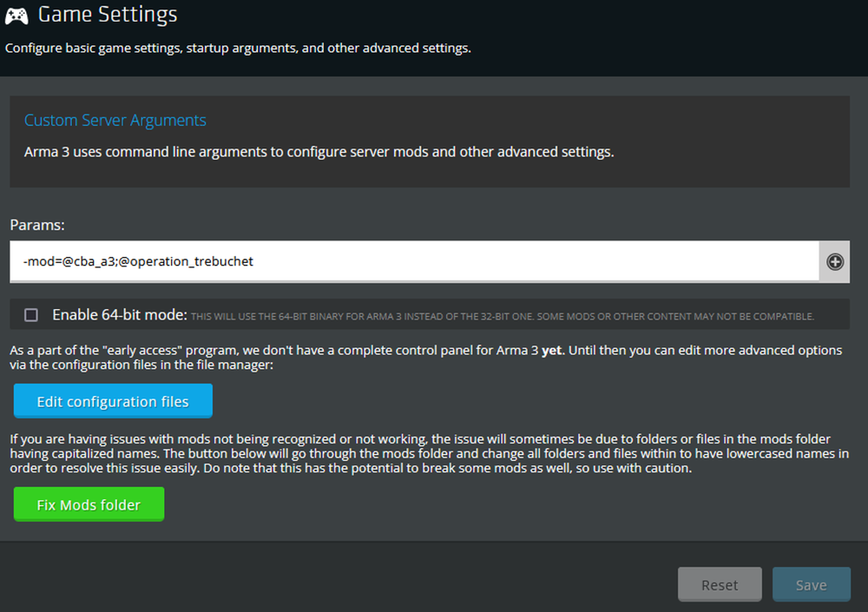
Task: Enable the 64-bit mode checkbox
Action: click(31, 315)
